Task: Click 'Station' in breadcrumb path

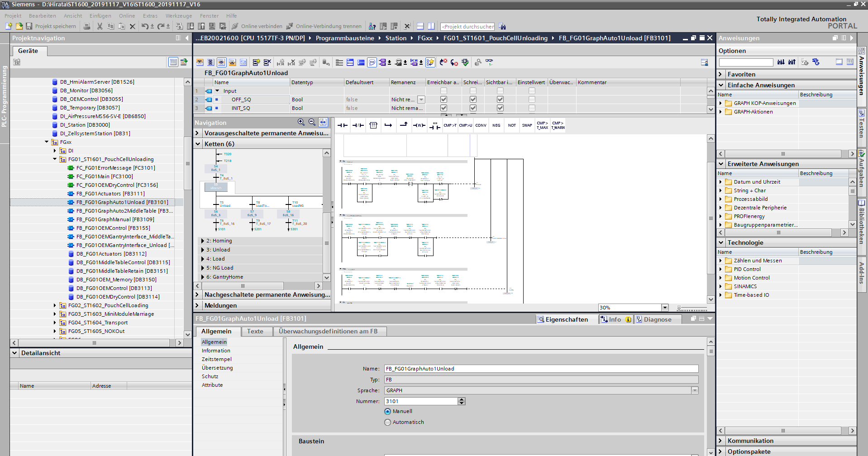Action: pyautogui.click(x=396, y=38)
